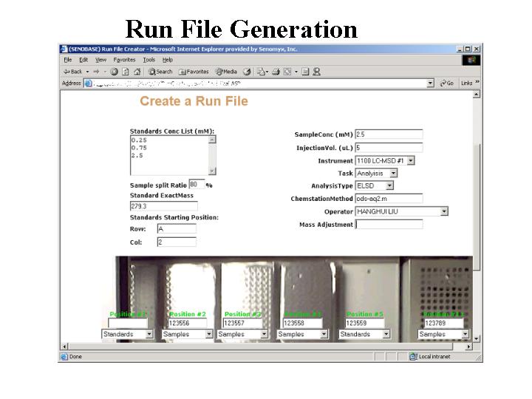This screenshot has width=532, height=399.
Task: Click the ChemstationMethod field
Action: tap(389, 199)
